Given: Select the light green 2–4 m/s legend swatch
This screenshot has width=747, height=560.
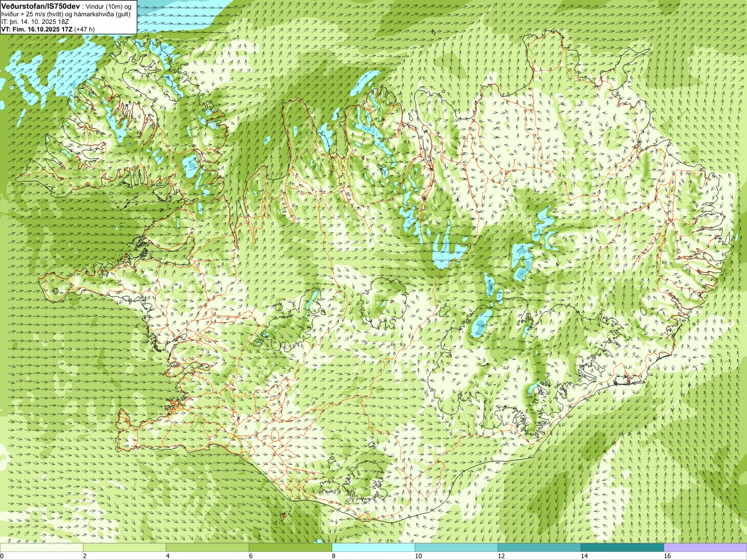Looking at the screenshot, I should tap(124, 548).
